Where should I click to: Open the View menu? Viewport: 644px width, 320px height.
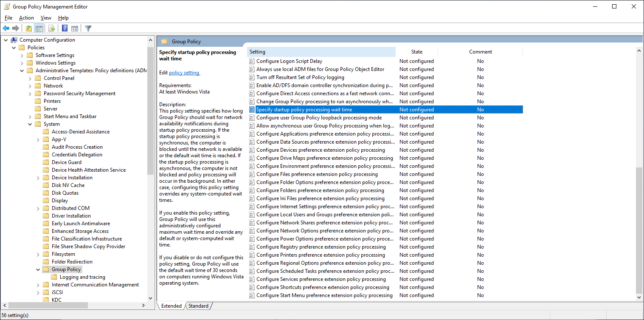coord(46,18)
